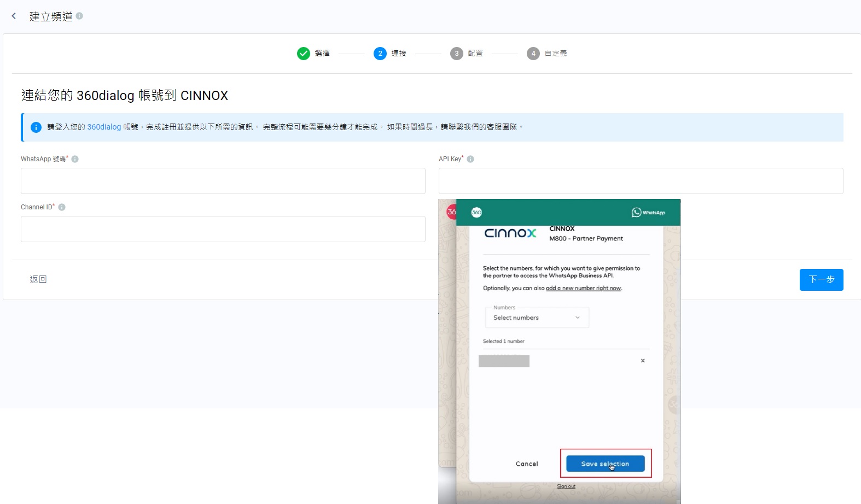Screen dimensions: 861x504
Task: Click the Selected 1 number text
Action: pos(504,341)
